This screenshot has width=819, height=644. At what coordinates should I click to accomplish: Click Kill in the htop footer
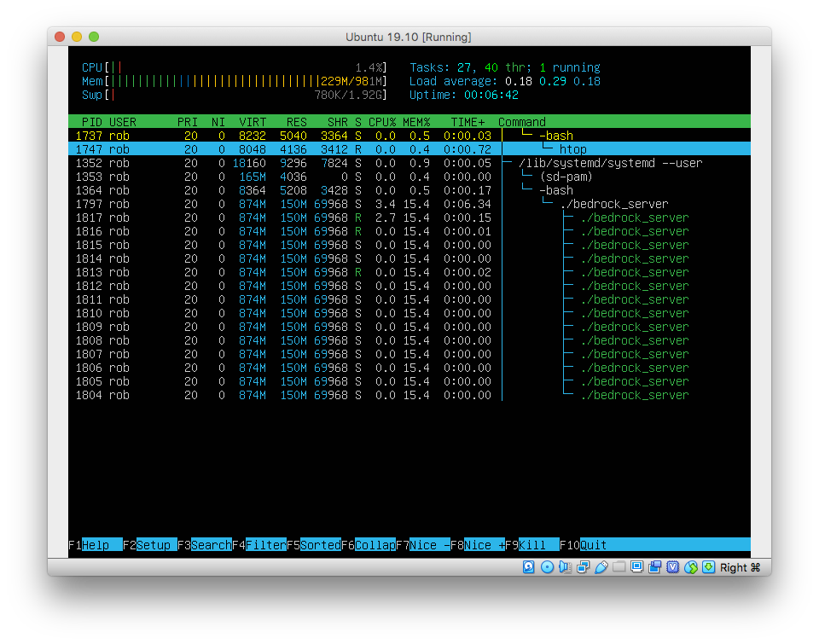click(x=537, y=545)
